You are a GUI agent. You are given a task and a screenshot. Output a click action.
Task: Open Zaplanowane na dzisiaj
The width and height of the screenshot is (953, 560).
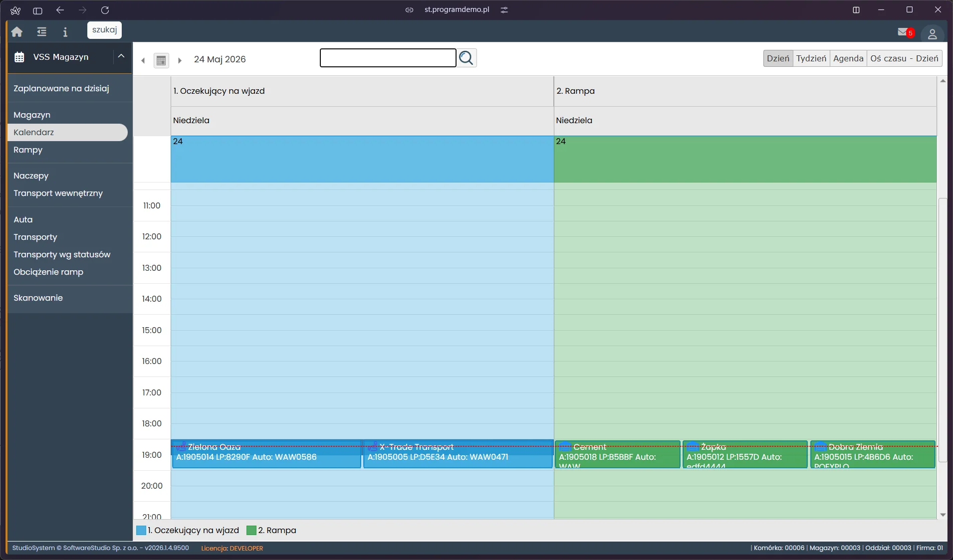coord(61,88)
